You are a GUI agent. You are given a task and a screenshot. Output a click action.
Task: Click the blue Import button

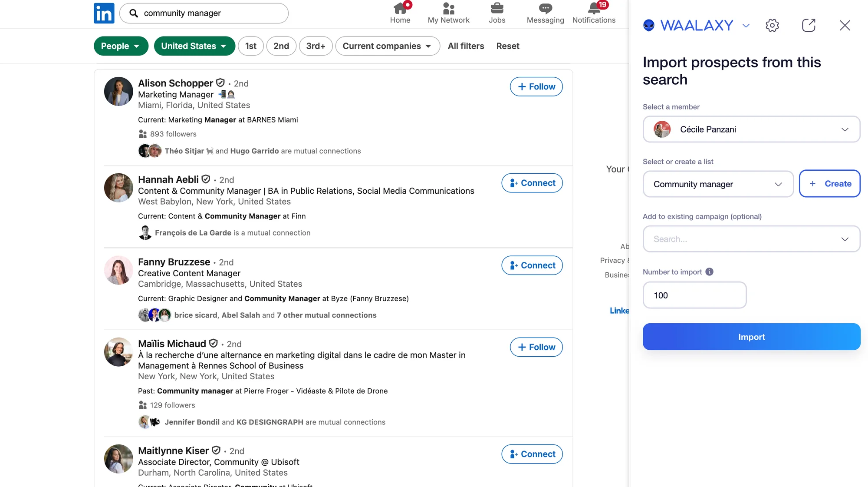pos(751,337)
